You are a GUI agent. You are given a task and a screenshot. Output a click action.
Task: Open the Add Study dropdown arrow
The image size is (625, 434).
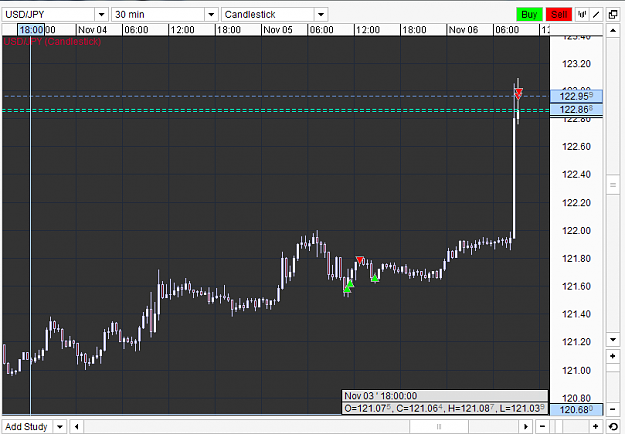click(60, 427)
